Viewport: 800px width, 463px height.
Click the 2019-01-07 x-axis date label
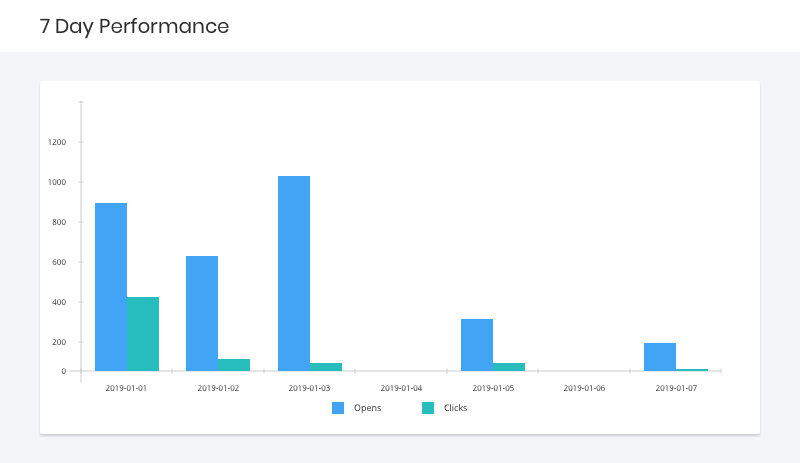coord(676,388)
